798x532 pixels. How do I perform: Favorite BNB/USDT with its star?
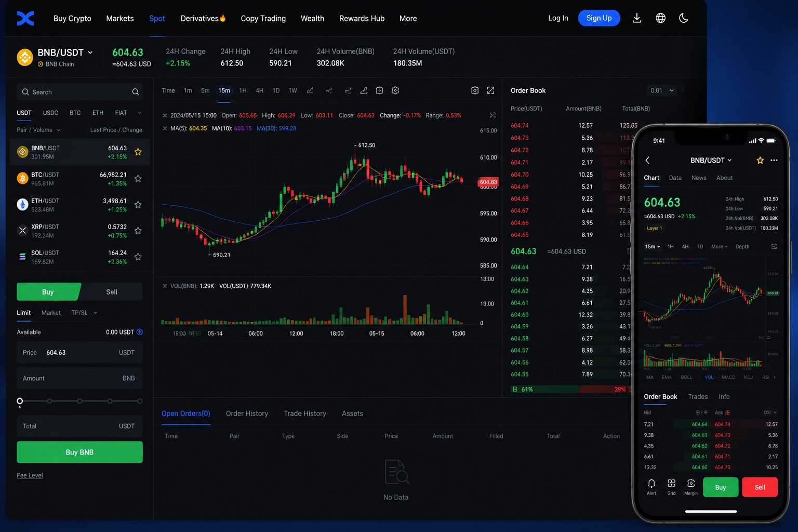pyautogui.click(x=138, y=152)
